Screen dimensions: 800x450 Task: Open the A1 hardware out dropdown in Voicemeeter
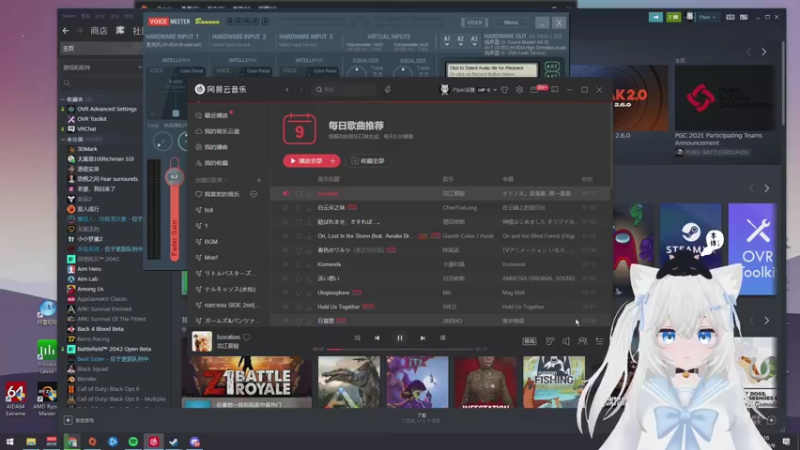(447, 41)
